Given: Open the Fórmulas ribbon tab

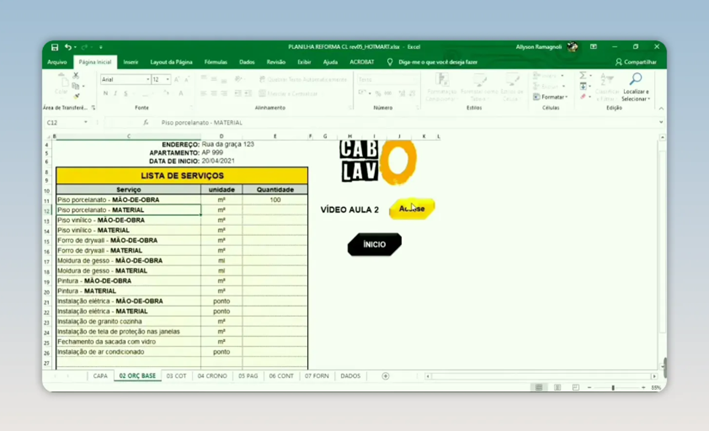Looking at the screenshot, I should pos(216,62).
